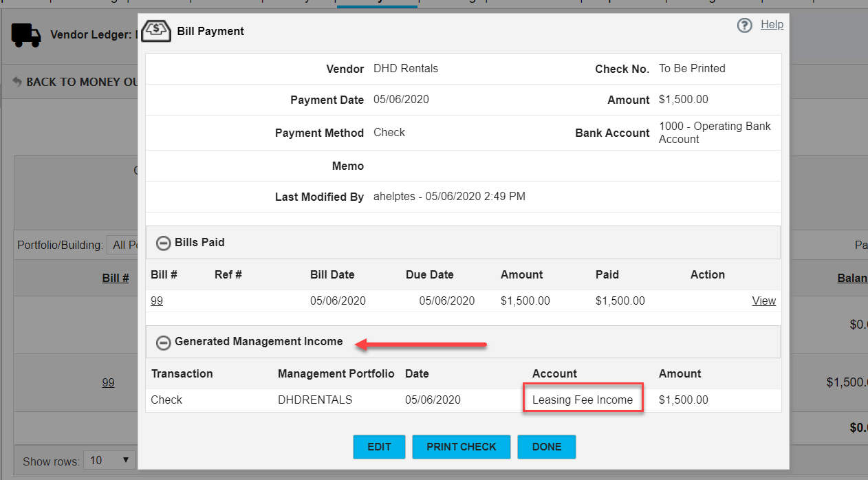Click the Bill Payment dialog title
Viewport: 868px width, 480px height.
(x=210, y=32)
